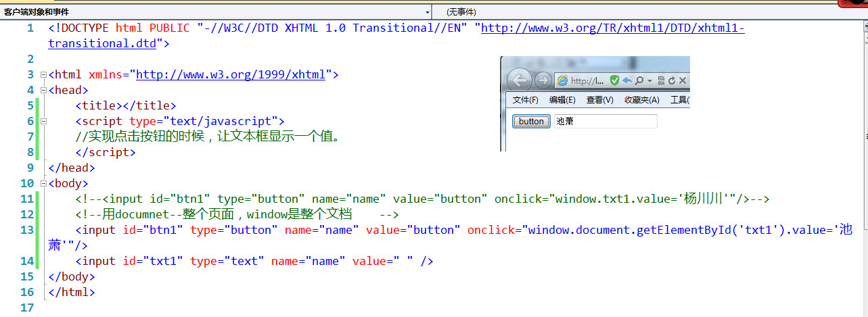The height and width of the screenshot is (317, 868).
Task: Click the comment 用documnet--整个页面
Action: coord(237,214)
